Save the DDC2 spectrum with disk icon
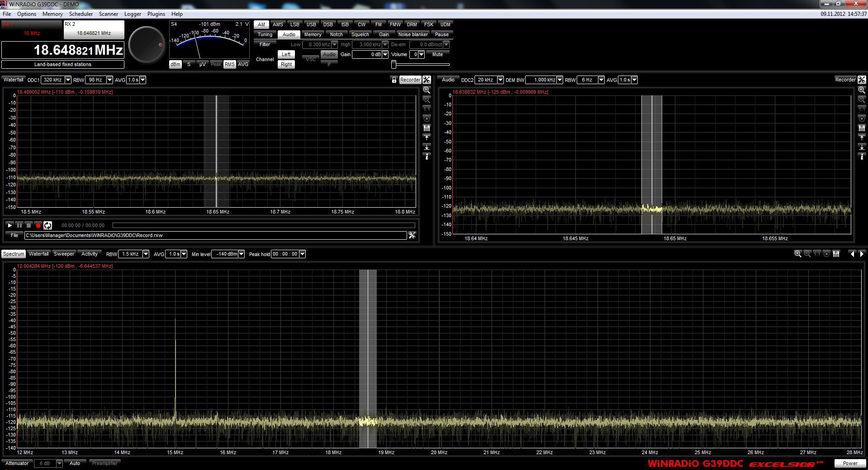This screenshot has width=868, height=470. [x=862, y=128]
